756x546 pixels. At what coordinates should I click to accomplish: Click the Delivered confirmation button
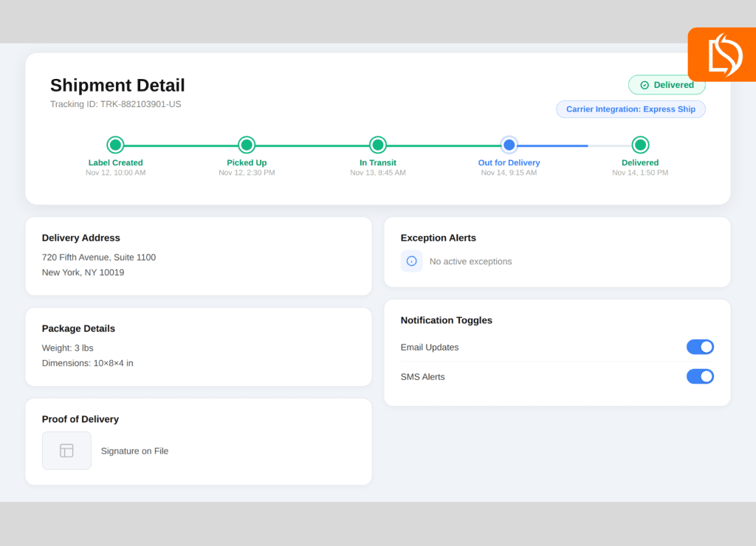click(666, 85)
